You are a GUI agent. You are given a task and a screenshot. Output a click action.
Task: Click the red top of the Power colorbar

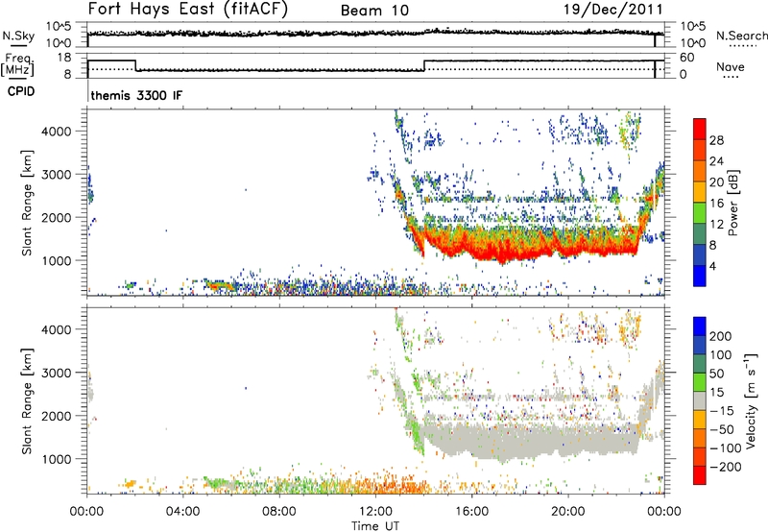[x=700, y=127]
